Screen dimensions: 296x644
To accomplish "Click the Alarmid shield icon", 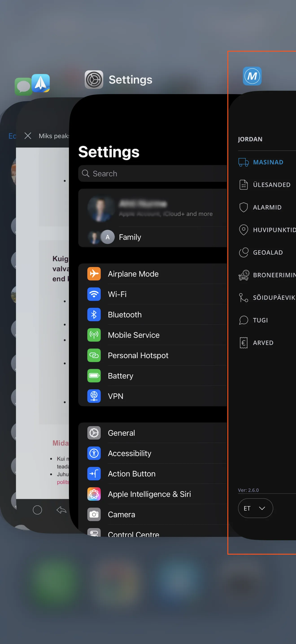I will pos(243,207).
